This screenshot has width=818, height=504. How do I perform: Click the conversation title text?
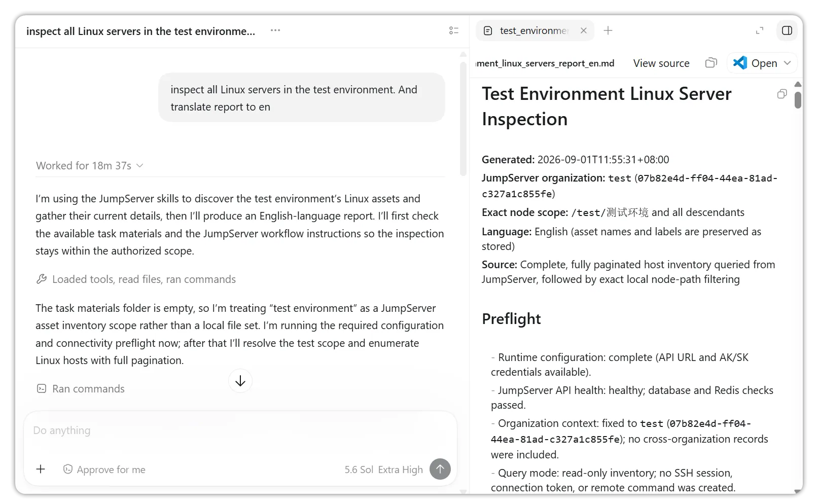point(141,31)
